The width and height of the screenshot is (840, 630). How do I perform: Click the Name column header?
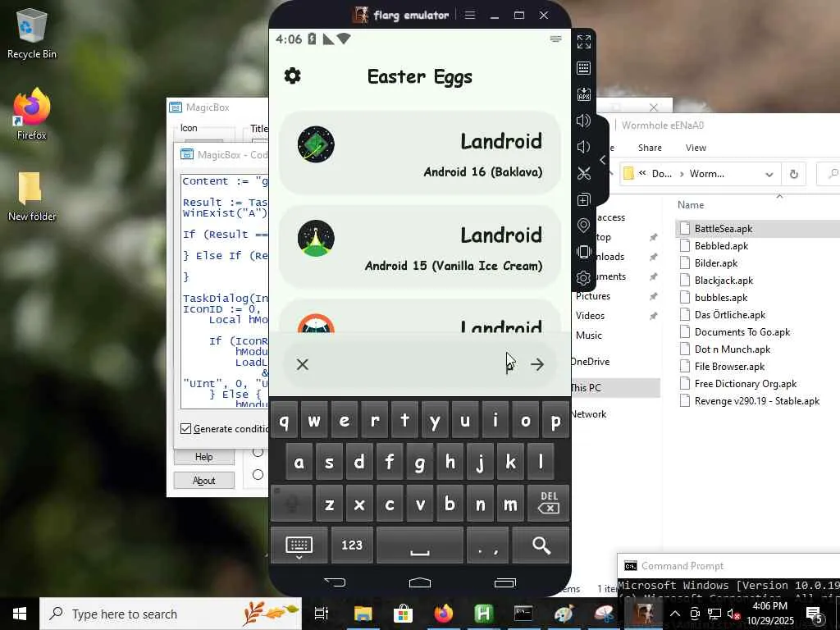691,204
